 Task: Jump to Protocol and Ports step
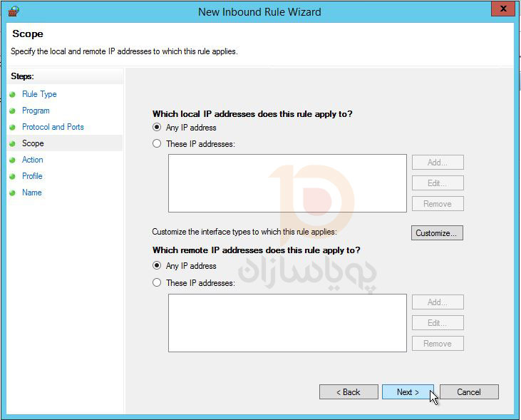[x=53, y=127]
